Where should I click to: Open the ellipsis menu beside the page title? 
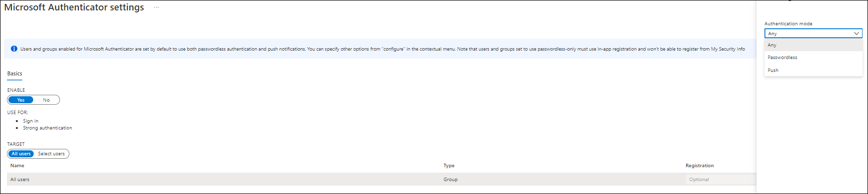click(156, 7)
